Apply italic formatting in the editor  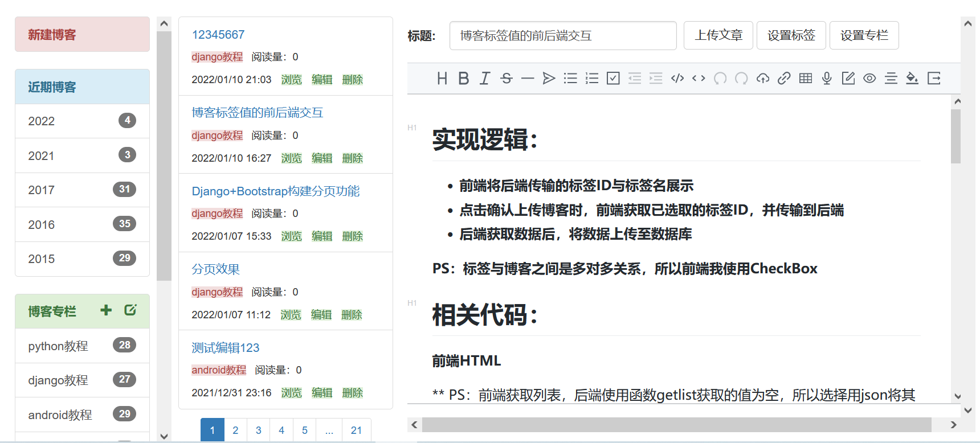(485, 79)
